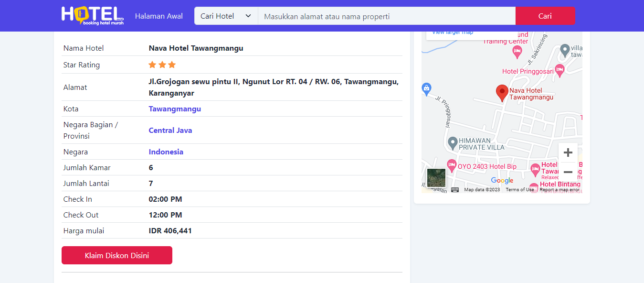Screen dimensions: 644x283
Task: Click the Jl.Grojogan sewu address text
Action: [274, 87]
